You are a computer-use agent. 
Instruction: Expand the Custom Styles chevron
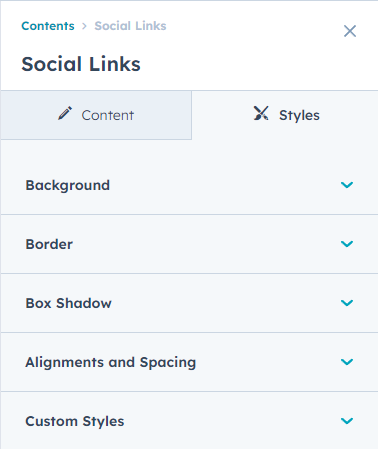click(x=347, y=421)
